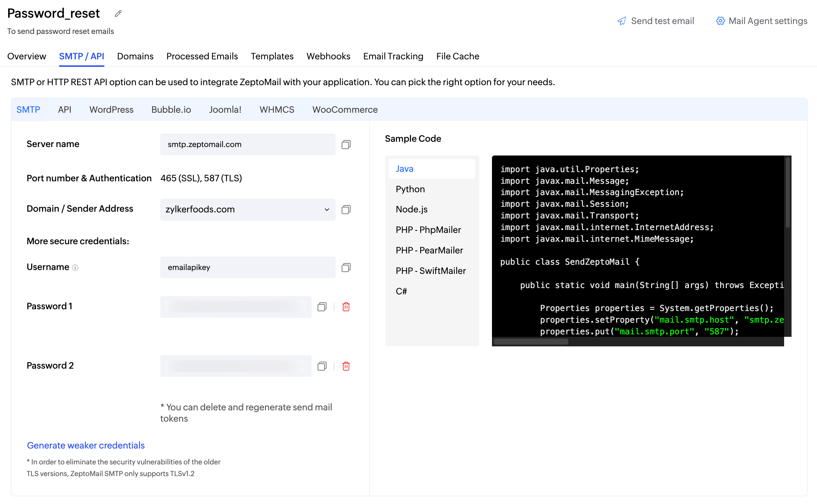Open the Domains tab
The height and width of the screenshot is (504, 817).
pos(135,56)
